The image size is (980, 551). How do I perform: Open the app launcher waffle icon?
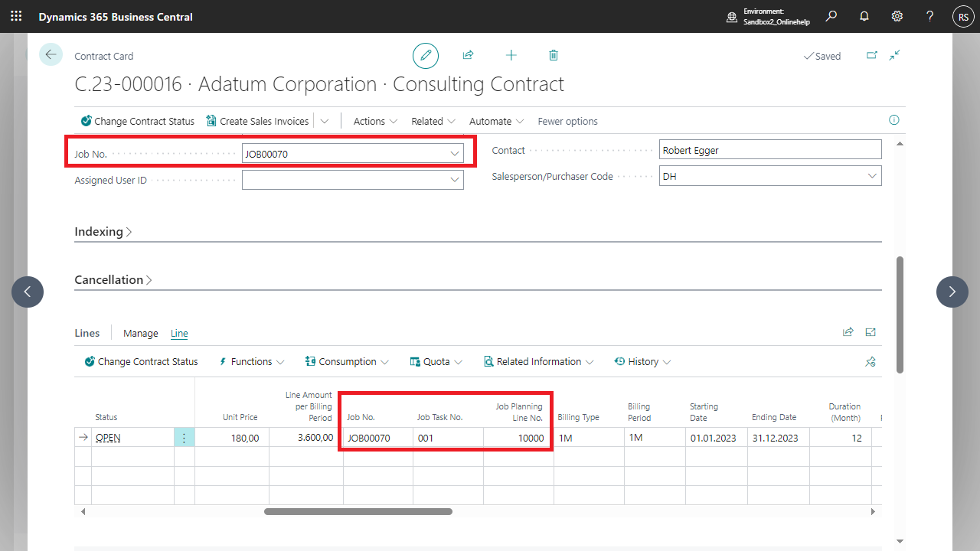16,16
